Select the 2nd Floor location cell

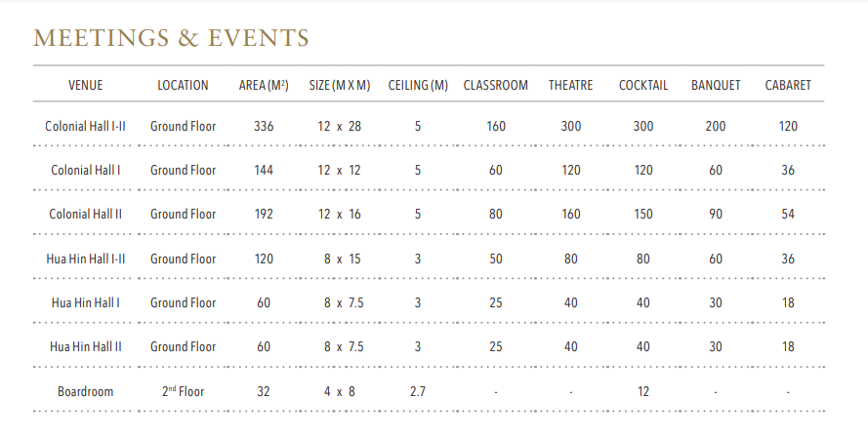(183, 391)
